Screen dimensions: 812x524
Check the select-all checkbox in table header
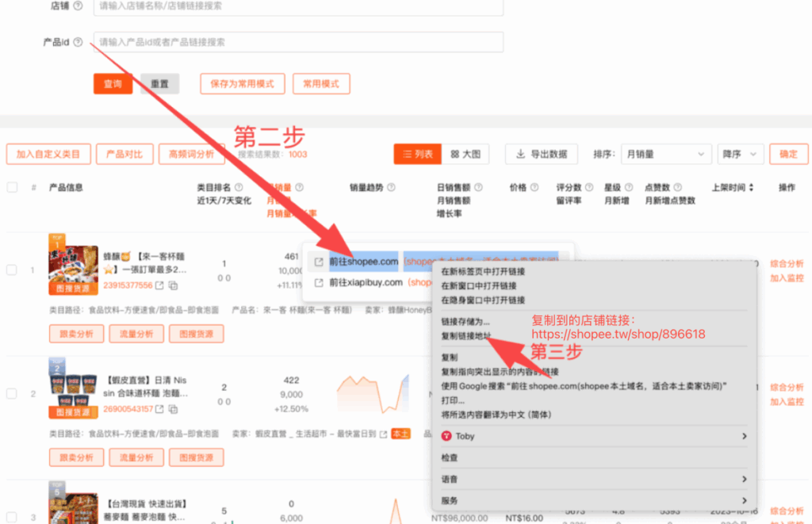coord(12,188)
